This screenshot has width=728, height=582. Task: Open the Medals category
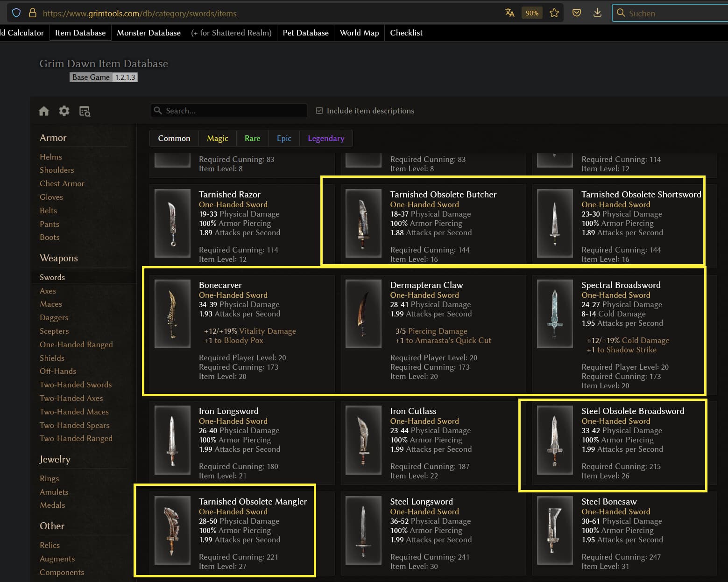coord(52,505)
